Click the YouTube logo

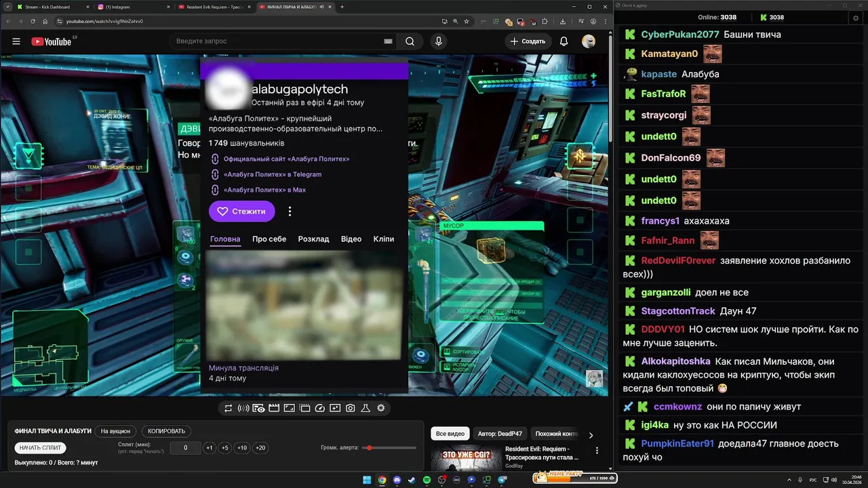[x=51, y=41]
